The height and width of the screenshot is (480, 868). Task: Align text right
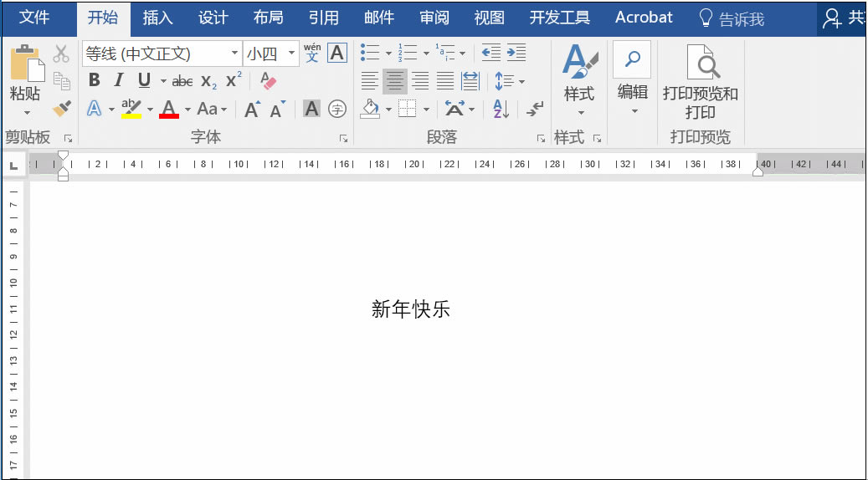tap(420, 81)
